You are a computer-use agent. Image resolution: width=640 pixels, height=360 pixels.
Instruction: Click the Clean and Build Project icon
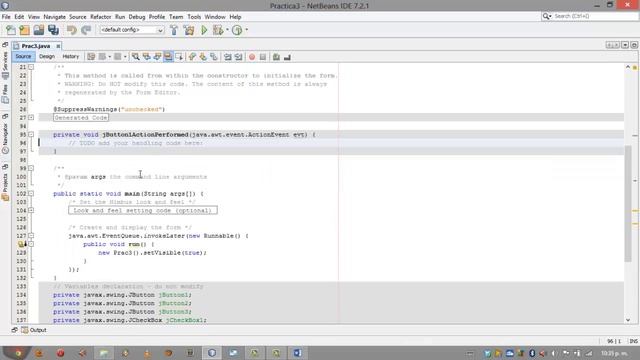tap(189, 30)
